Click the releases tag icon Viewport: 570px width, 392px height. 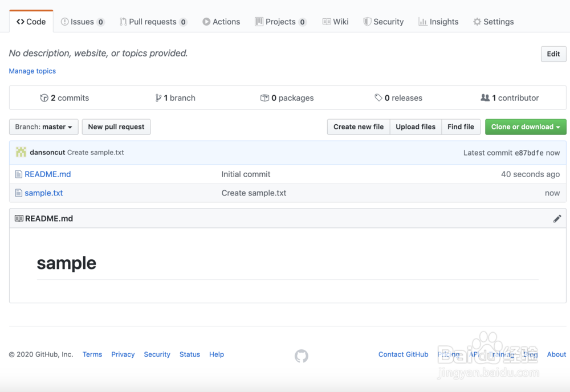[x=378, y=98]
